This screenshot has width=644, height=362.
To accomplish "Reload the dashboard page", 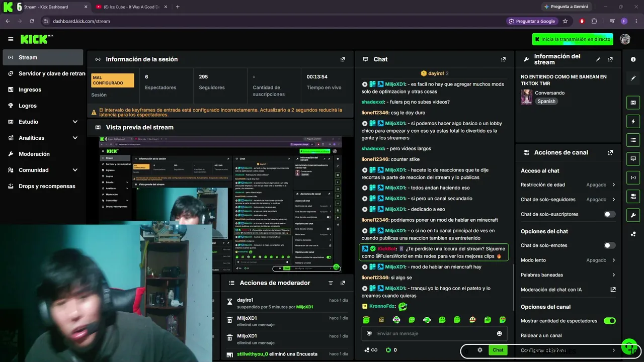I will tap(32, 21).
